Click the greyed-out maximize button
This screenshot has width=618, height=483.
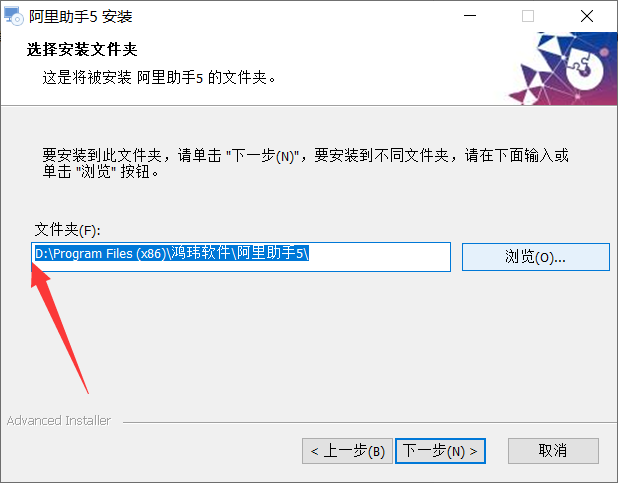pos(528,16)
